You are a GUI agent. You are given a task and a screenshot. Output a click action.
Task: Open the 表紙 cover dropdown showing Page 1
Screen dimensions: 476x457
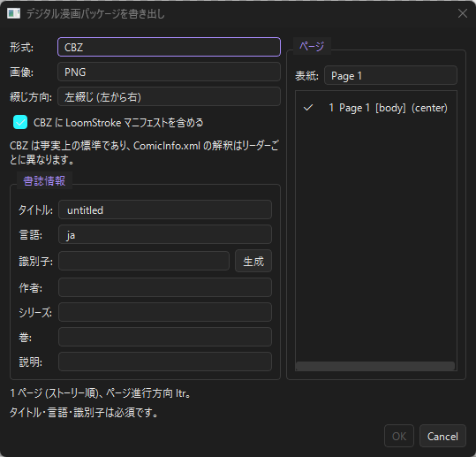click(x=390, y=75)
